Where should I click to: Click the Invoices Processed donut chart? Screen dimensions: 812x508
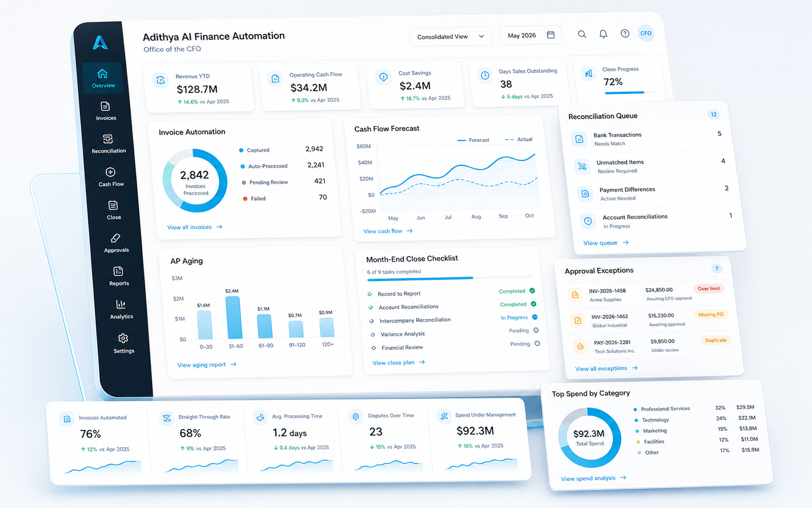click(195, 181)
